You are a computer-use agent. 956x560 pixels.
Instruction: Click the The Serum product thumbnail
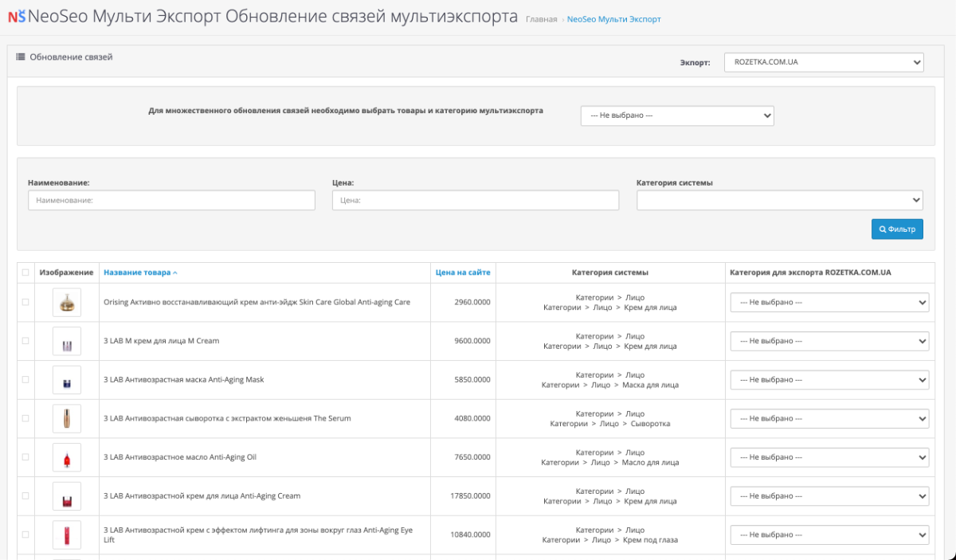coord(67,418)
